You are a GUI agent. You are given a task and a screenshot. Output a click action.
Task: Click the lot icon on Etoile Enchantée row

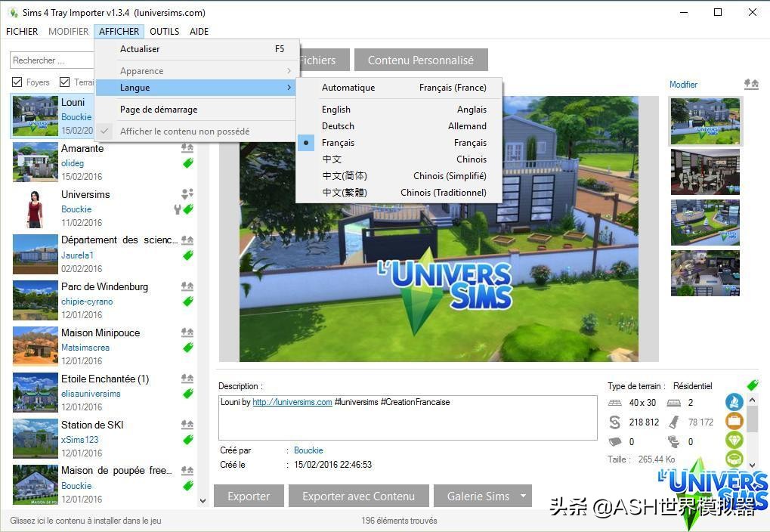pos(187,378)
